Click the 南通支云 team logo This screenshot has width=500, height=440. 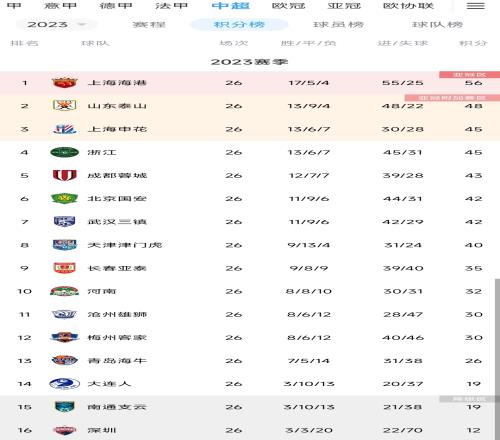click(65, 407)
